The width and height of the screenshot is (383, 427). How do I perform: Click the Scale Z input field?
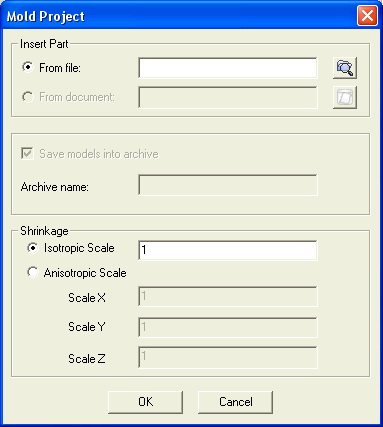[228, 358]
